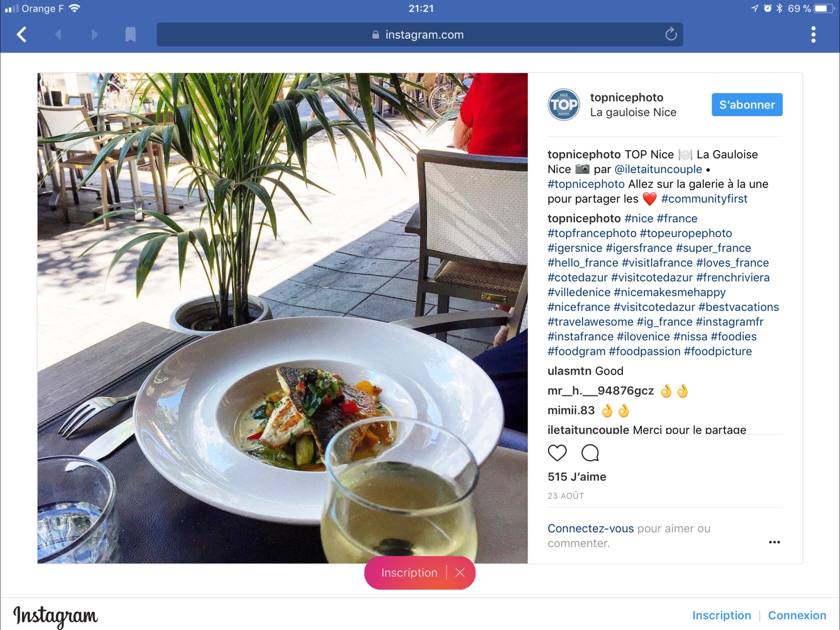840x630 pixels.
Task: Tap the La gauloise Nice location
Action: [633, 112]
